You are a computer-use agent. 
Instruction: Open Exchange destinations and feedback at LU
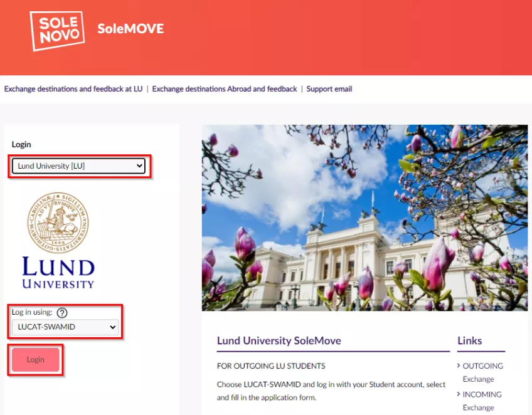[x=73, y=89]
